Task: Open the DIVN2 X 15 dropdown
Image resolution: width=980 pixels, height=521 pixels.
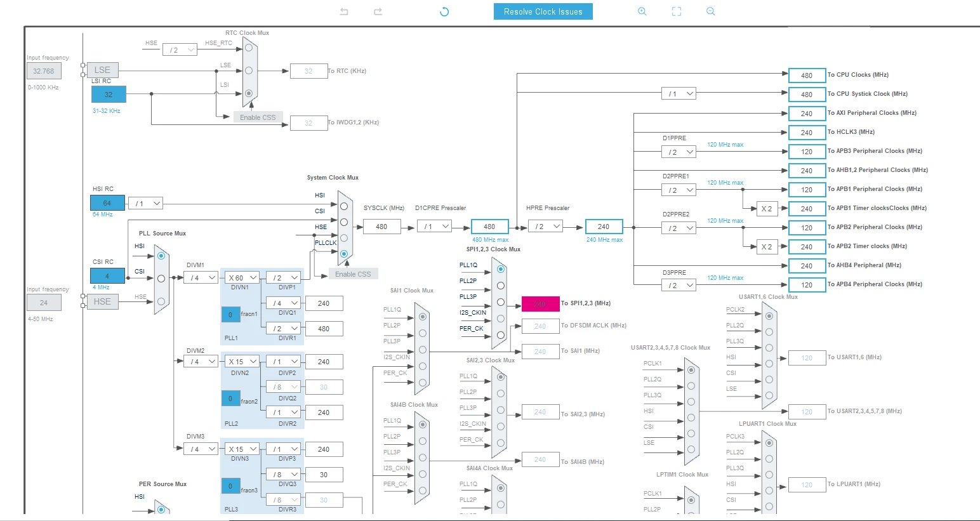Action: (x=242, y=361)
